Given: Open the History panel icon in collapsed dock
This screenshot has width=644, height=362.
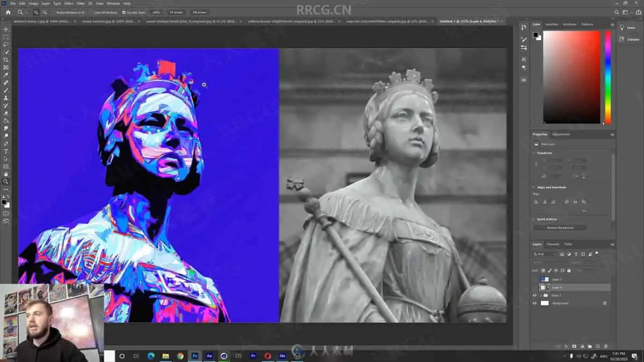Looking at the screenshot, I should click(524, 27).
